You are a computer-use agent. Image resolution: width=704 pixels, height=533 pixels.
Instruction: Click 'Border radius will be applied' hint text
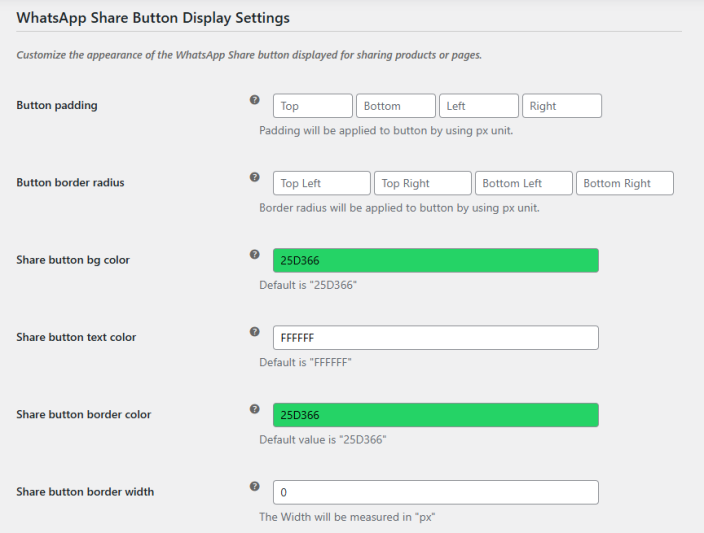400,208
